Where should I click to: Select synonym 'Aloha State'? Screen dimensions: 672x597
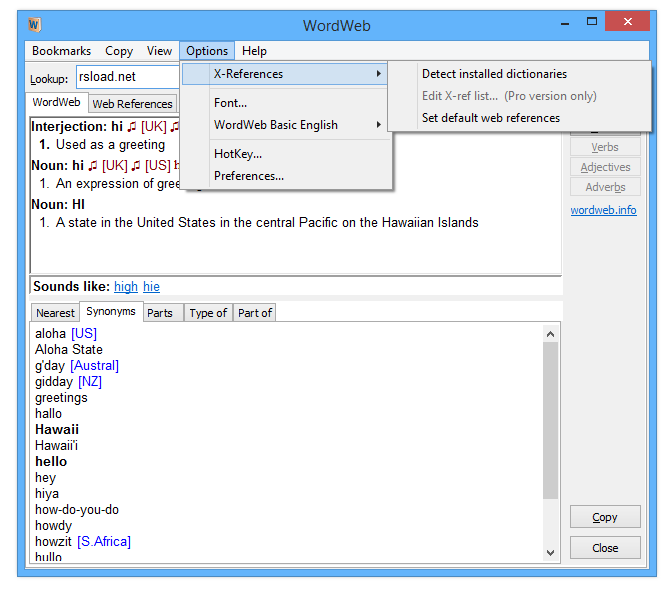point(69,349)
